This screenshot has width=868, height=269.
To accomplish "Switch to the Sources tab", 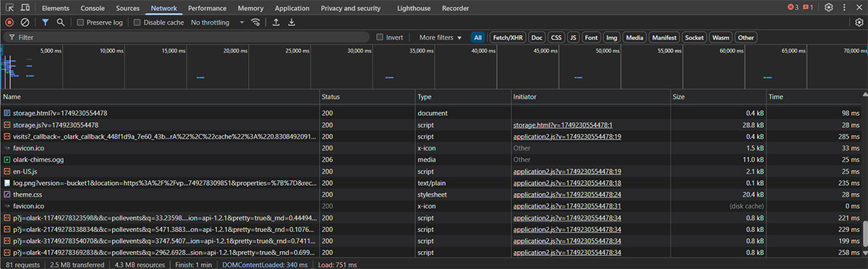I will (128, 8).
